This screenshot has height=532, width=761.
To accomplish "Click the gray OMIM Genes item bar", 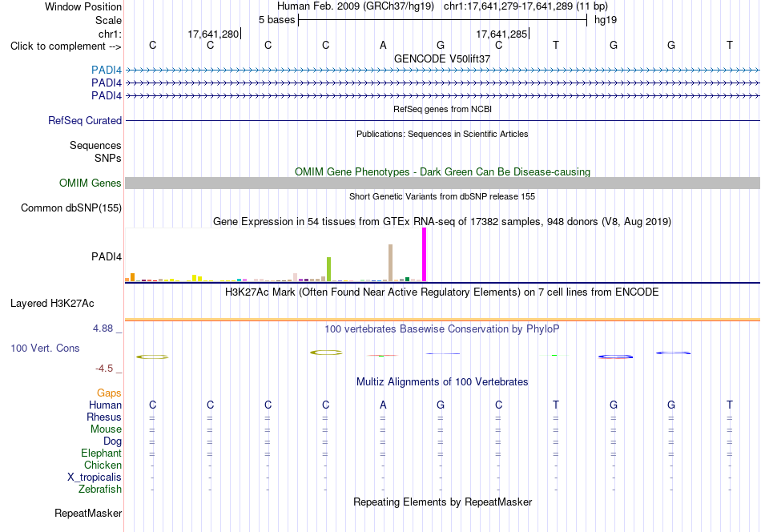I will click(442, 183).
